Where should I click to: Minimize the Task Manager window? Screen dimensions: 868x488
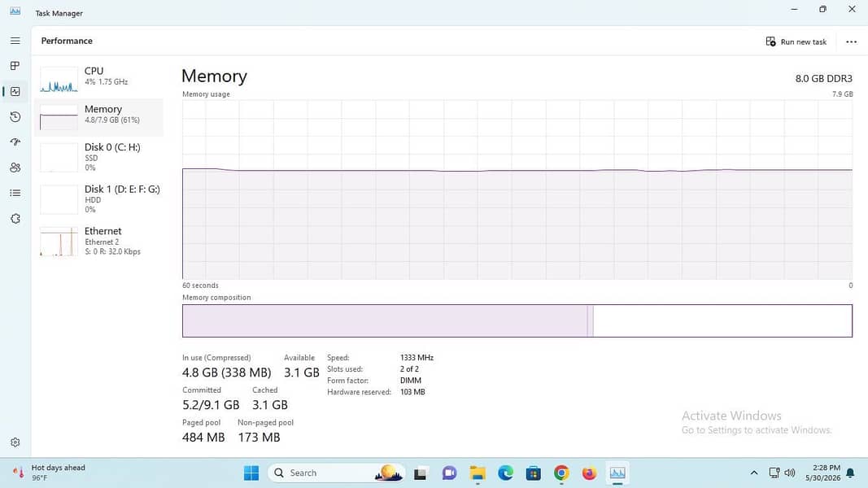click(x=794, y=10)
